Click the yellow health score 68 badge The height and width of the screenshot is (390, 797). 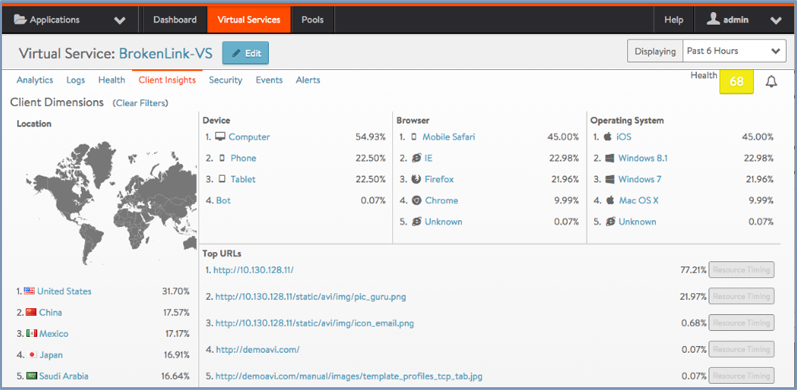pos(737,82)
